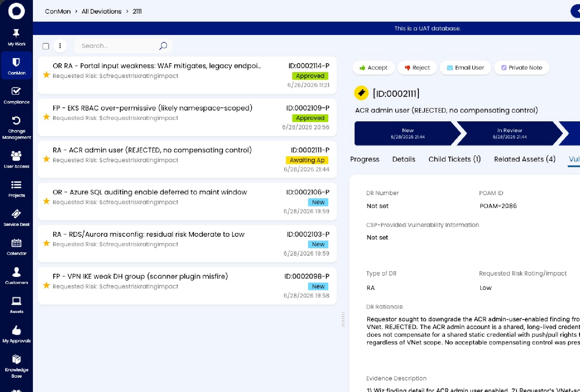
Task: Toggle star on the Azure SQL auditing row
Action: [46, 201]
